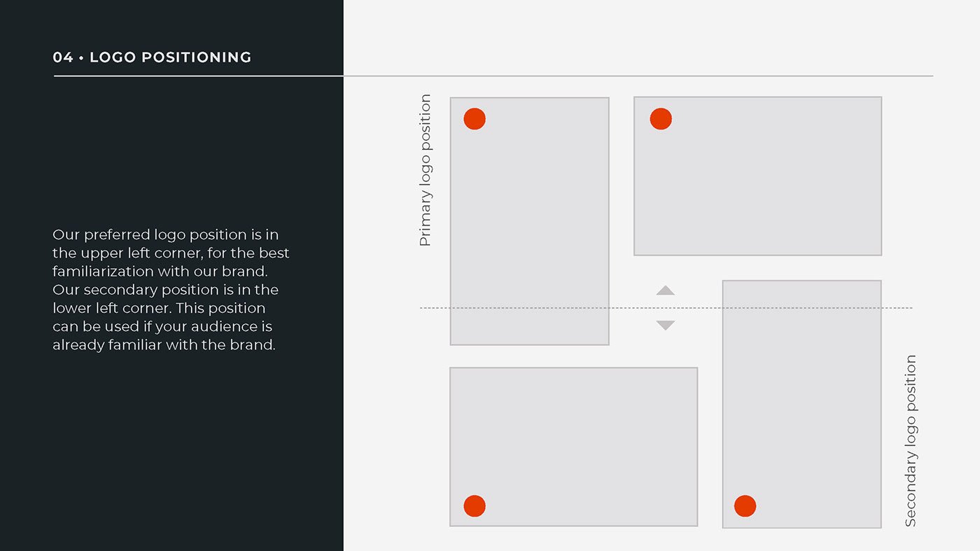Click the "Our preferred logo position is in" line
Image resolution: width=980 pixels, height=551 pixels.
click(165, 235)
